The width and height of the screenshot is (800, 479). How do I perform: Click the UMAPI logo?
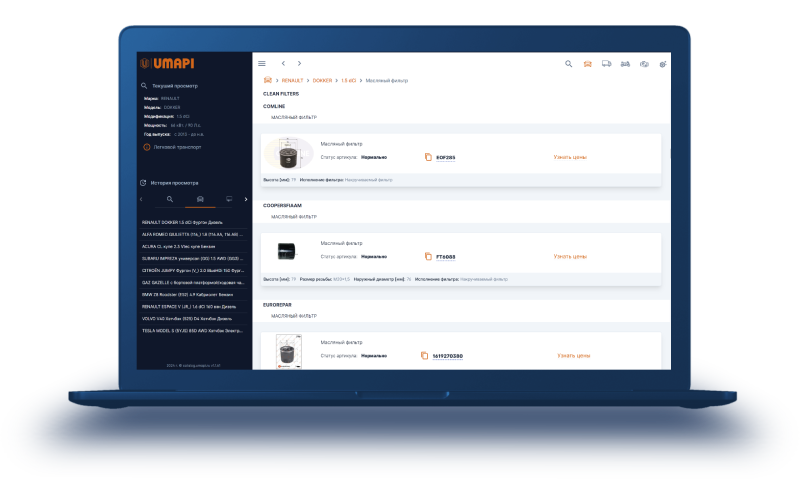[x=167, y=63]
